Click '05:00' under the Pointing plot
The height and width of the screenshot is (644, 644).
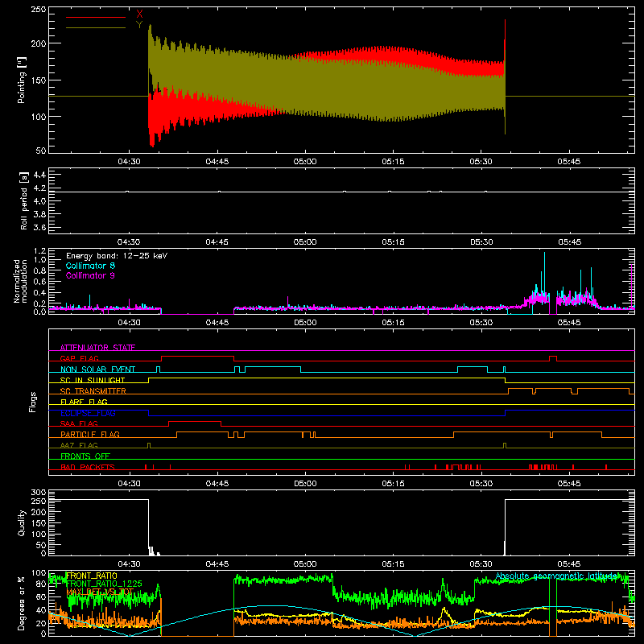[305, 162]
